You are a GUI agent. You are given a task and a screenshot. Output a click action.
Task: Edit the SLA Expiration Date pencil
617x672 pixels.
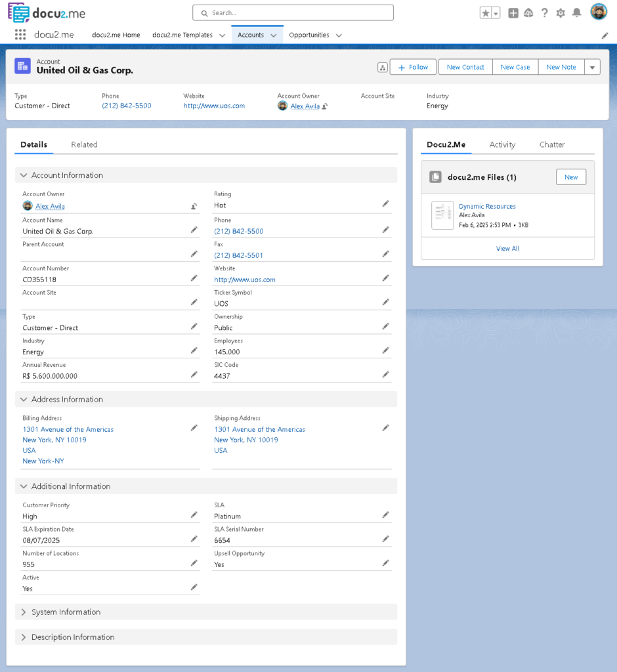(x=194, y=539)
